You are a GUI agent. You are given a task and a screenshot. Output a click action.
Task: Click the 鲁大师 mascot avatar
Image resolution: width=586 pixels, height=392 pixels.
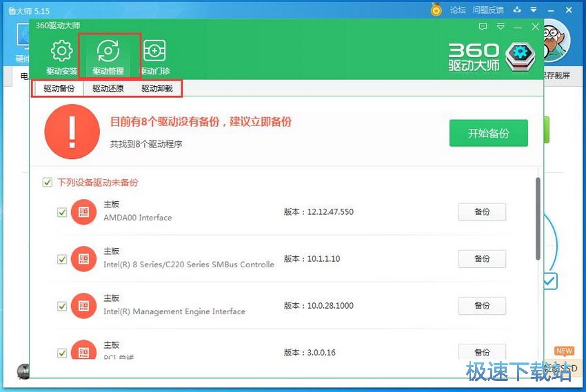556,42
